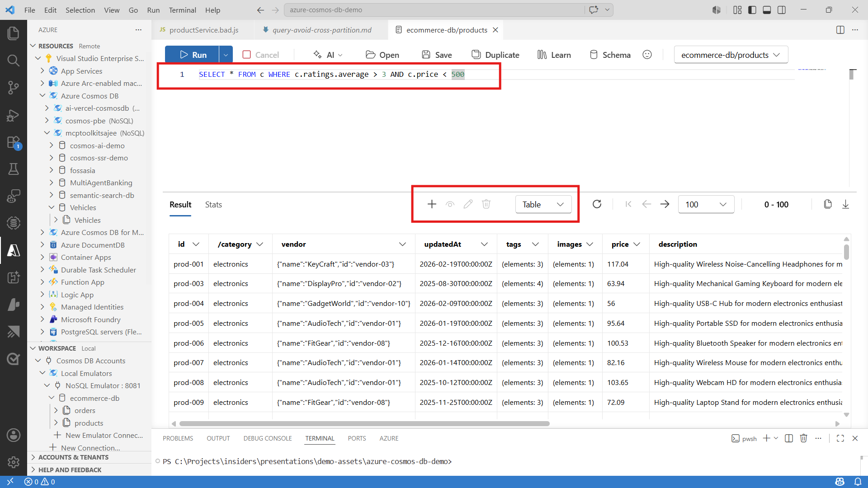Toggle maximized panel size

click(840, 438)
